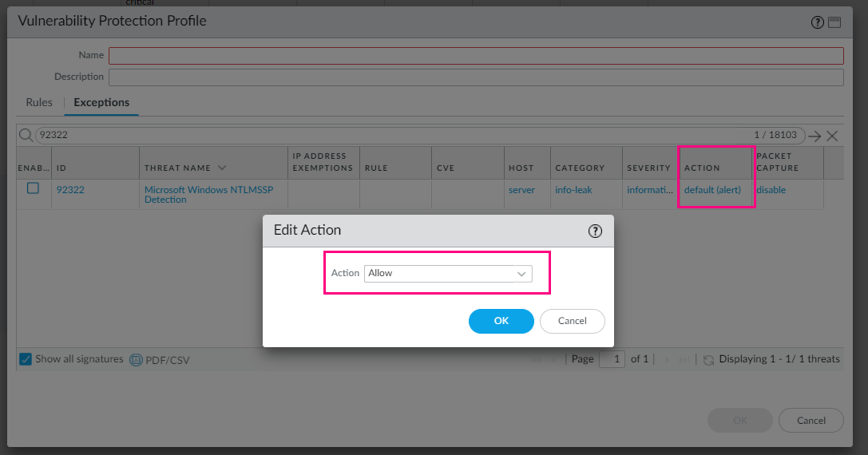The width and height of the screenshot is (868, 455).
Task: Focus the profile Name field
Action: pos(476,56)
